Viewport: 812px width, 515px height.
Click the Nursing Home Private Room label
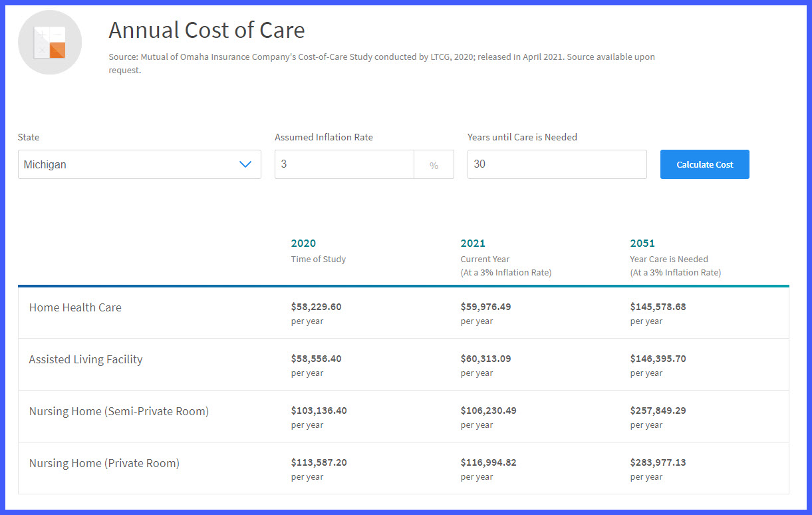104,463
